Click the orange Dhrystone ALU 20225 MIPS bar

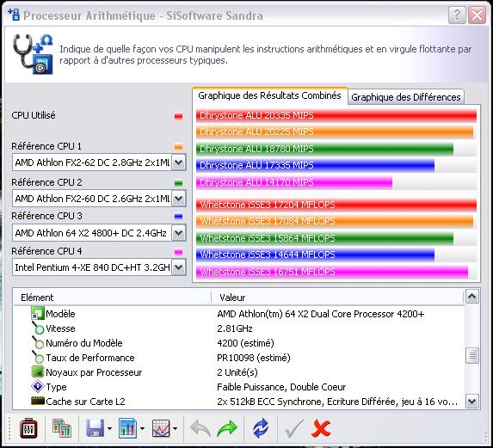[x=335, y=132]
